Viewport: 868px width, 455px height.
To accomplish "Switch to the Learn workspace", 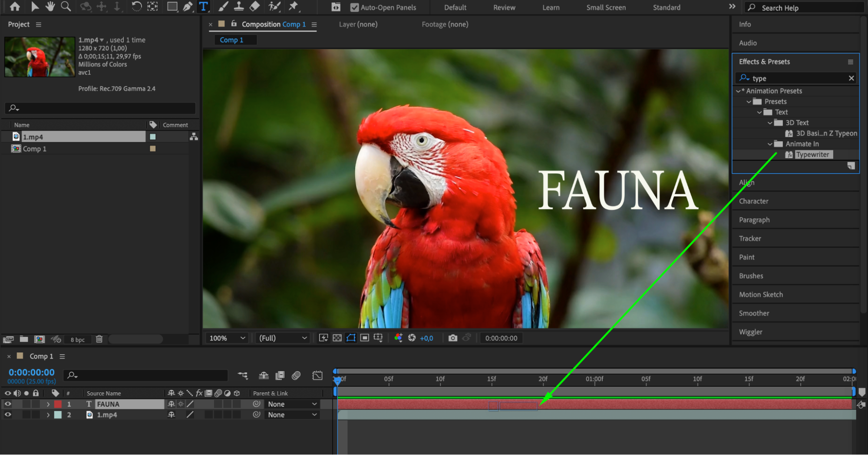I will [551, 7].
